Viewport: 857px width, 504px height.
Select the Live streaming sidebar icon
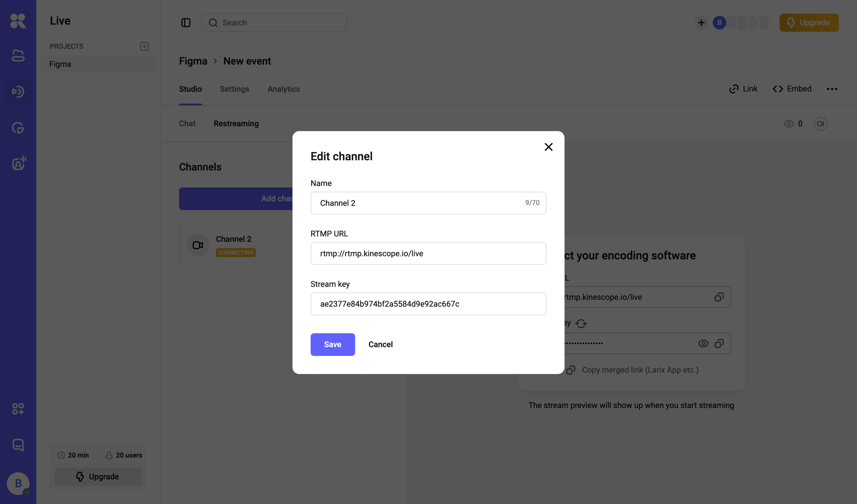click(x=18, y=92)
